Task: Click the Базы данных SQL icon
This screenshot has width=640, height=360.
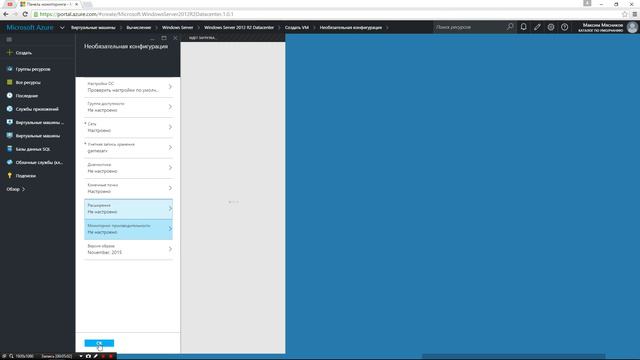Action: tap(9, 149)
